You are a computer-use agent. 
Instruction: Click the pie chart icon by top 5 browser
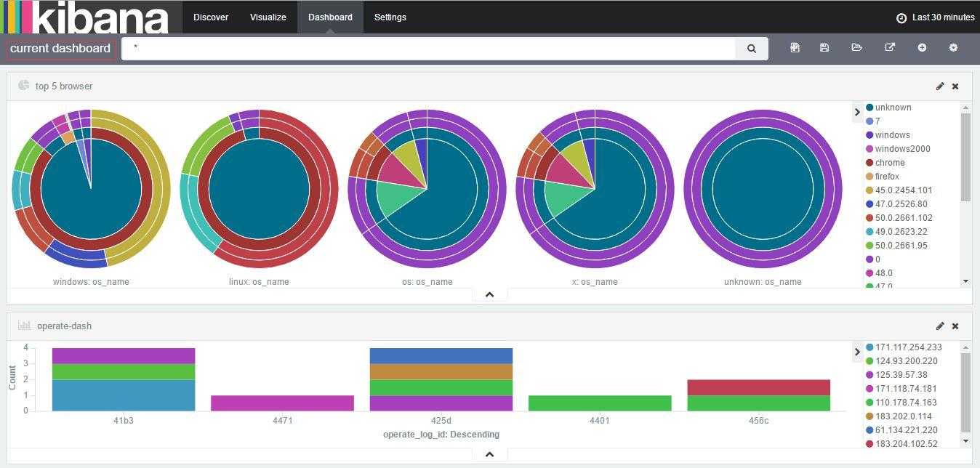pyautogui.click(x=23, y=86)
